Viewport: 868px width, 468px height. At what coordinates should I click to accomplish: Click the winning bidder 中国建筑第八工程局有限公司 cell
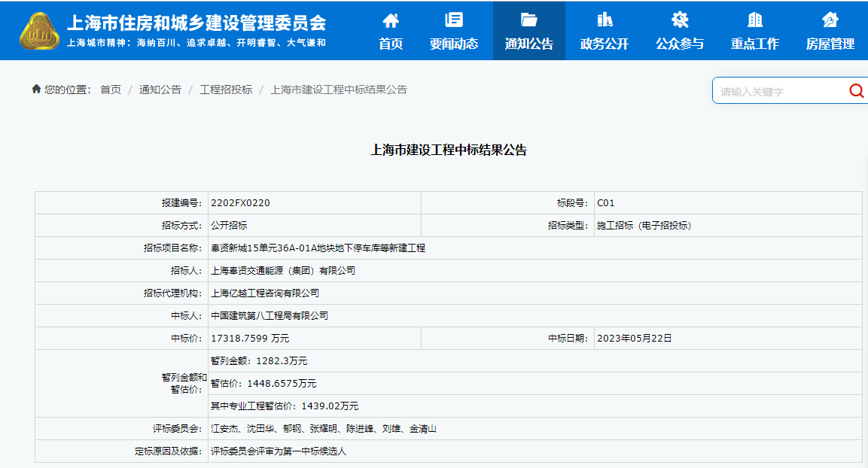pyautogui.click(x=270, y=316)
